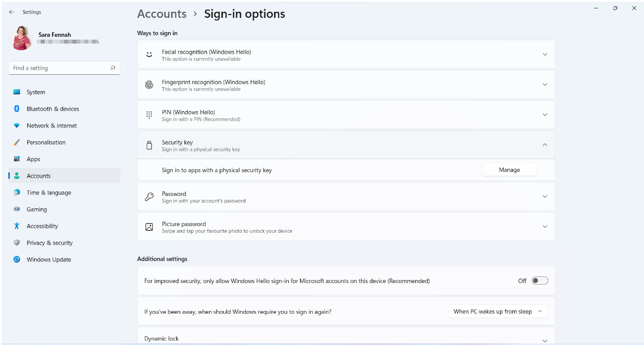Click the Network & internet wifi icon
Image resolution: width=644 pixels, height=345 pixels.
pos(17,126)
